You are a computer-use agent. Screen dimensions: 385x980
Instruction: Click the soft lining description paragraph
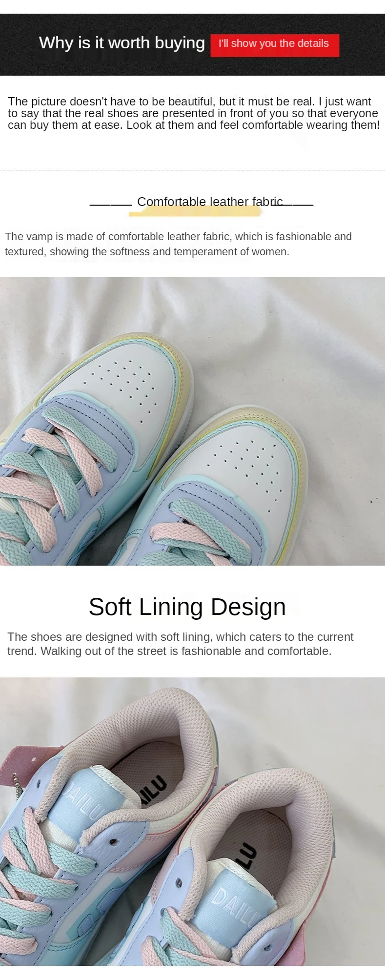(x=181, y=644)
